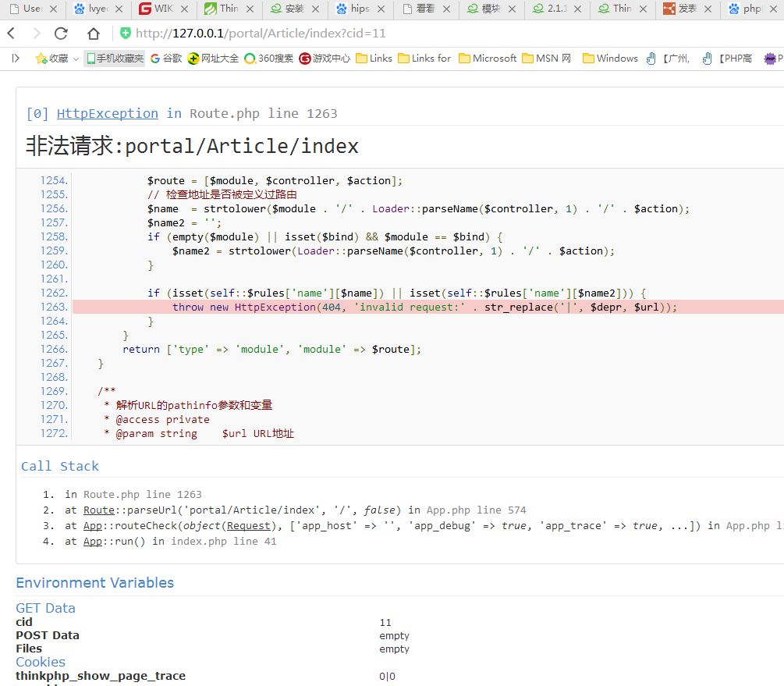Screen dimensions: 784x686
Task: Open the 【广州 bookmark
Action: [668, 59]
